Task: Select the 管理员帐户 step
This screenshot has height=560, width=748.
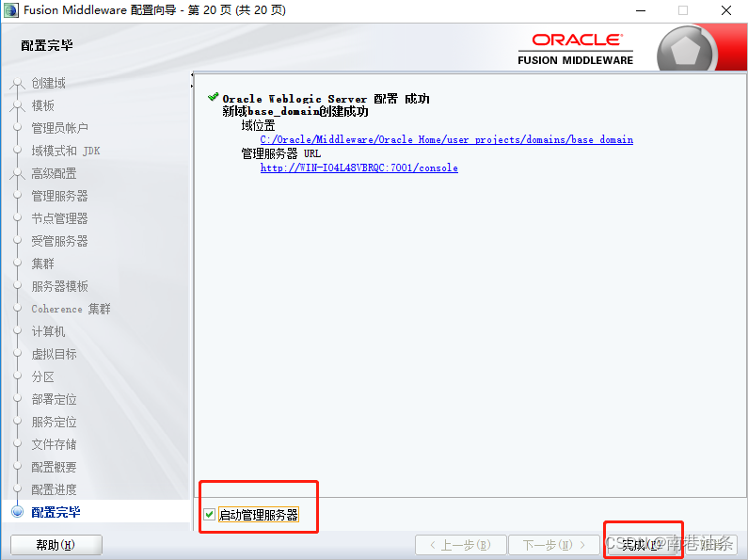Action: (x=59, y=128)
